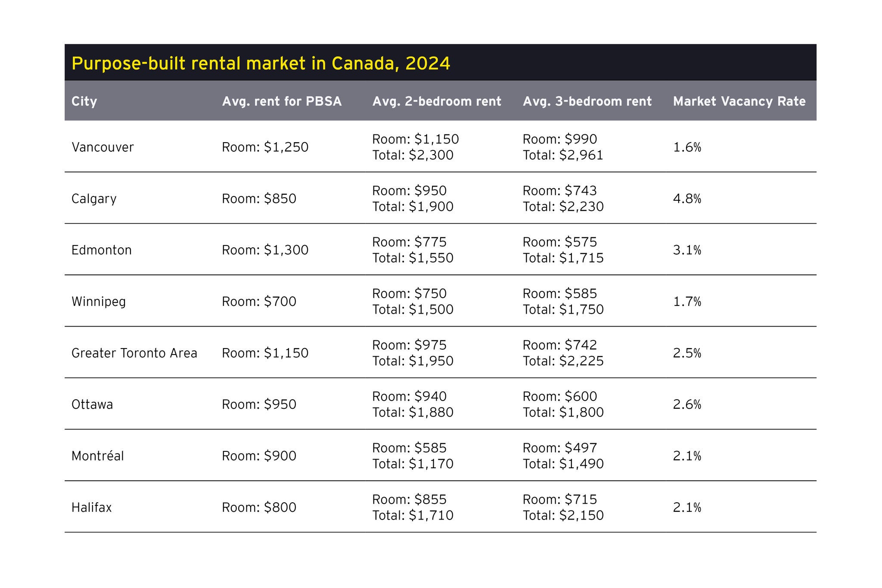Click the Halifax city cell

click(92, 507)
